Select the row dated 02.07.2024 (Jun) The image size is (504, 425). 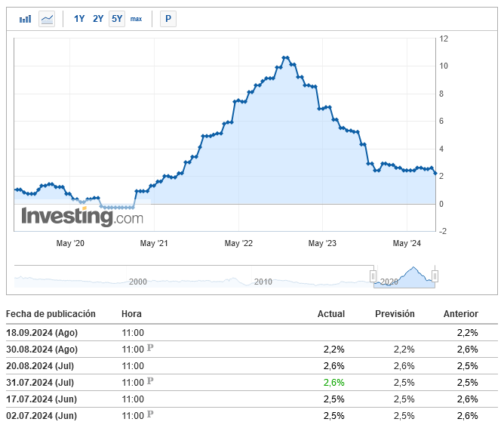click(x=252, y=416)
